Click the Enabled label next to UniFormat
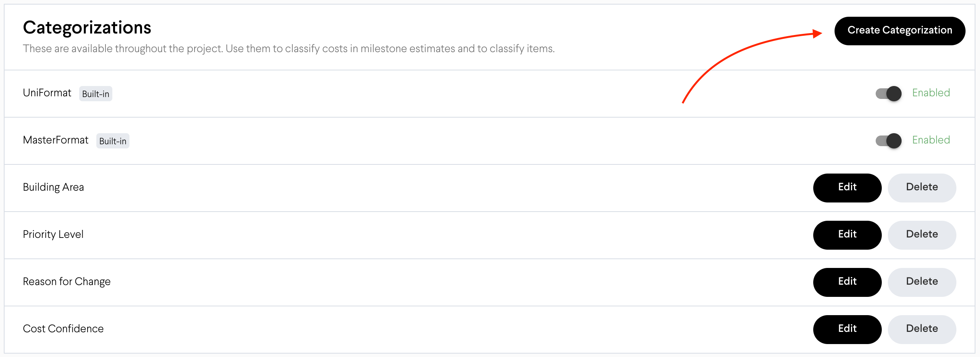 click(x=931, y=92)
